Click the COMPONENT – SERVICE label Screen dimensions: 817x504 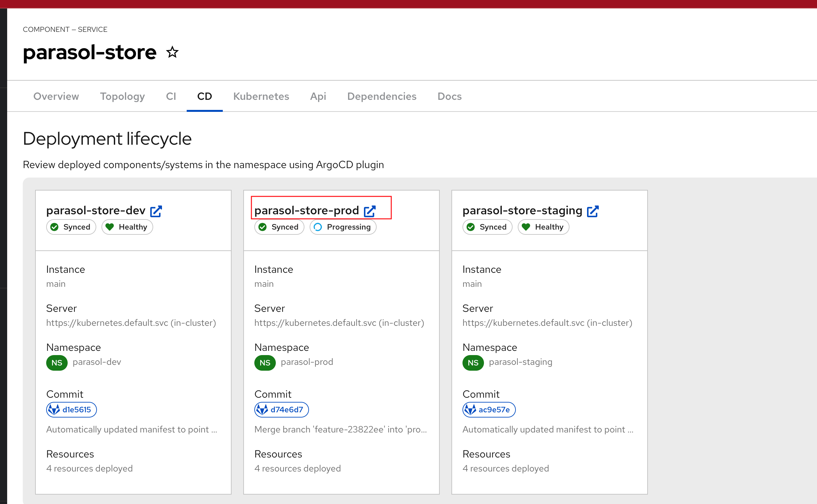[x=65, y=29]
